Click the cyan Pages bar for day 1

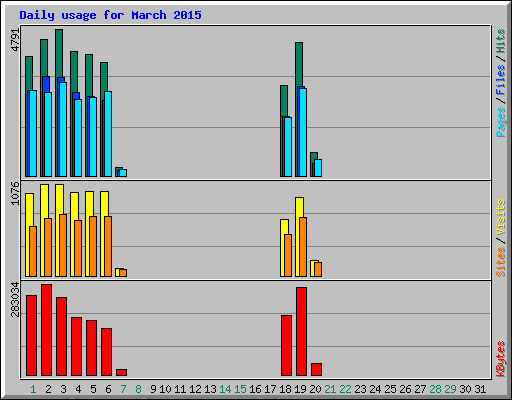[x=33, y=133]
